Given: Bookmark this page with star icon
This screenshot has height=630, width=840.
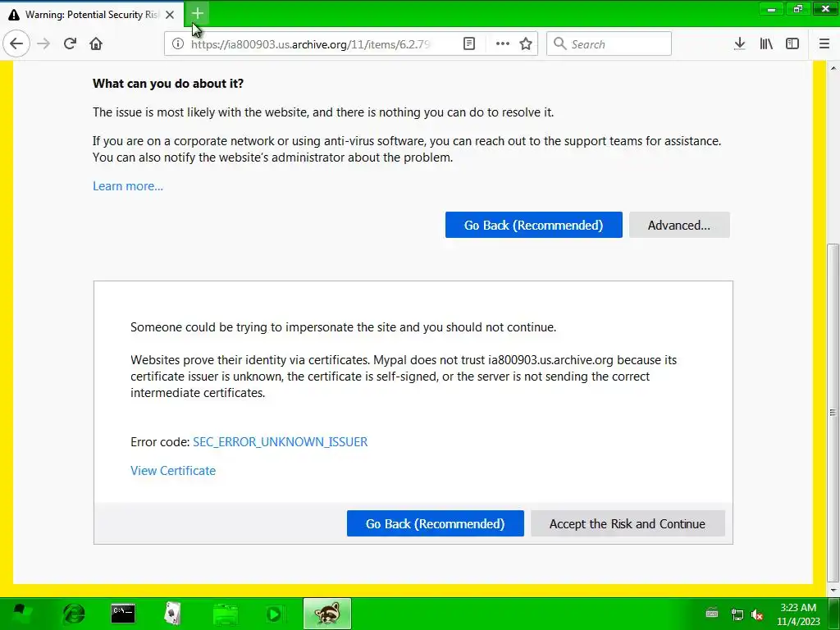Looking at the screenshot, I should click(x=526, y=44).
